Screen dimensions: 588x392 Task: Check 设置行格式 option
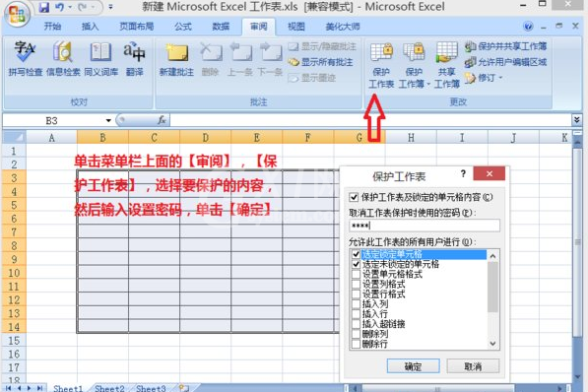coord(356,294)
